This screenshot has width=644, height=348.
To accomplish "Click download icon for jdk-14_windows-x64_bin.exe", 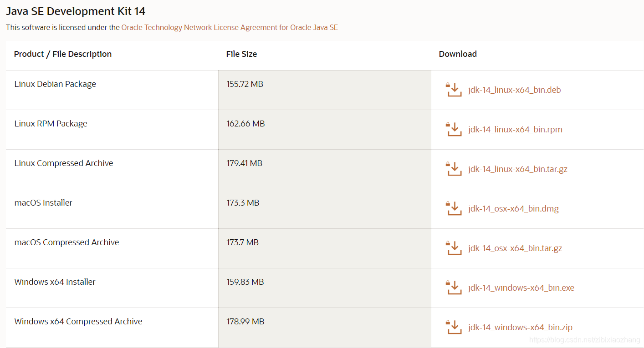I will click(454, 287).
